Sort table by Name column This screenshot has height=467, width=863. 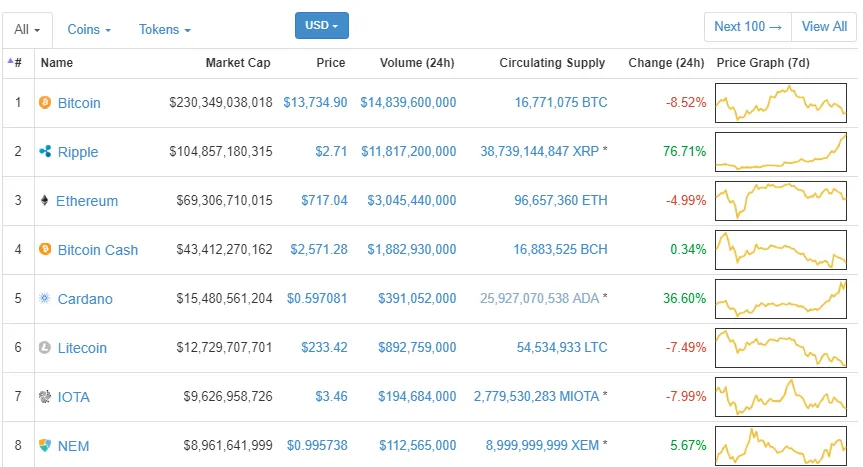[57, 63]
